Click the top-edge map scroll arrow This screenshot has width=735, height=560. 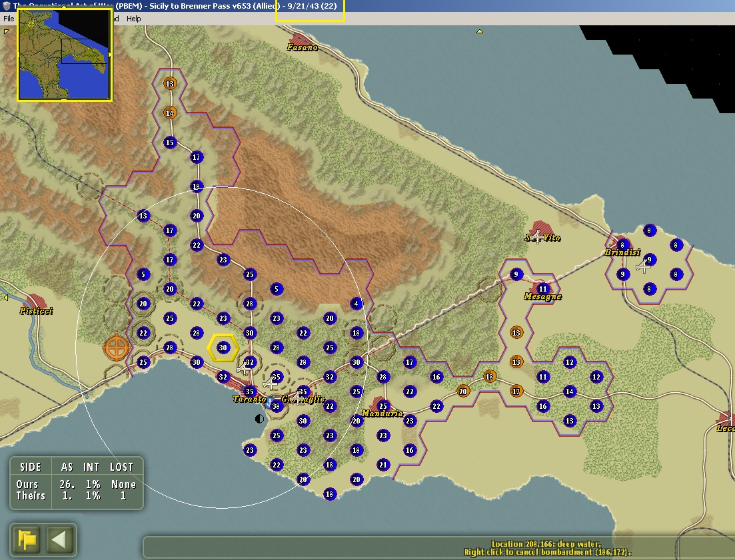point(480,31)
